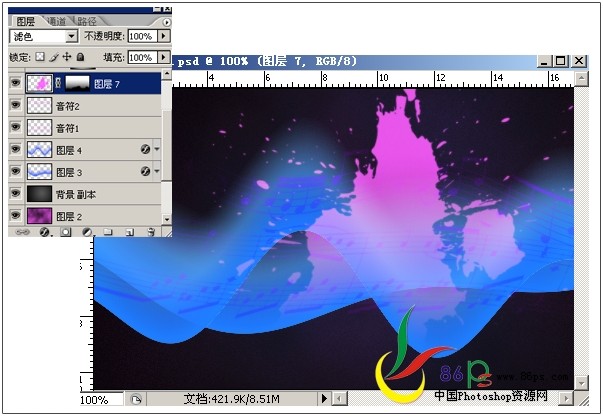
Task: Switch to the 图层 tab
Action: [26, 21]
